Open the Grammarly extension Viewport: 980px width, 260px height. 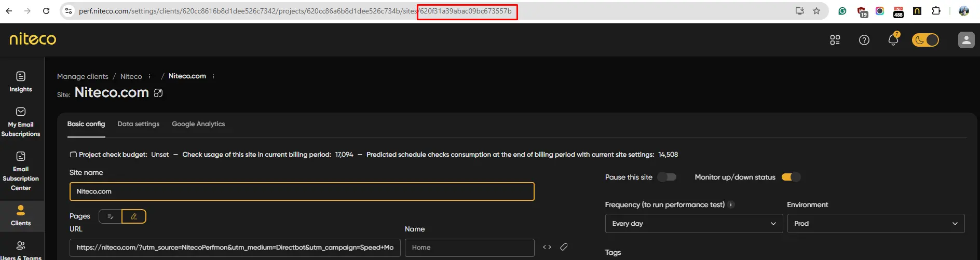(842, 11)
